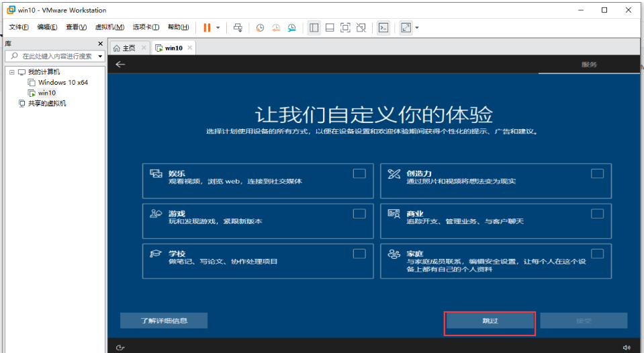This screenshot has width=644, height=353.
Task: Open the 选项卡 menu
Action: click(146, 27)
